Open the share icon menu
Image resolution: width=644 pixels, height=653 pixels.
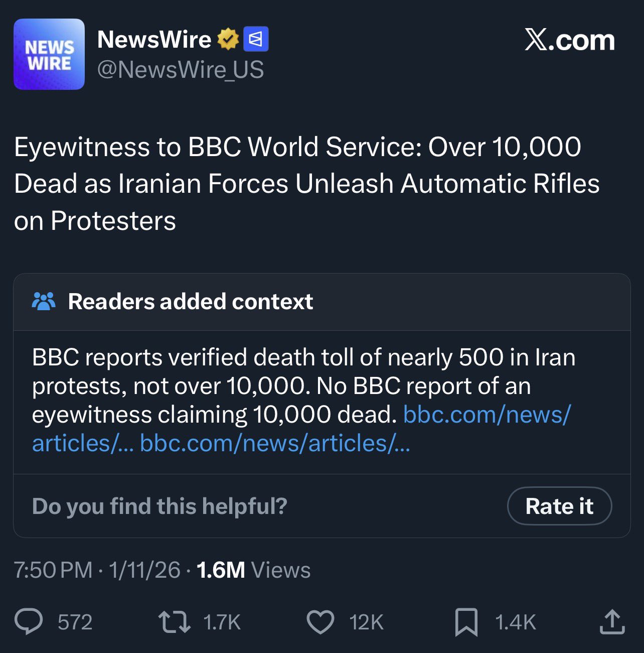point(612,622)
